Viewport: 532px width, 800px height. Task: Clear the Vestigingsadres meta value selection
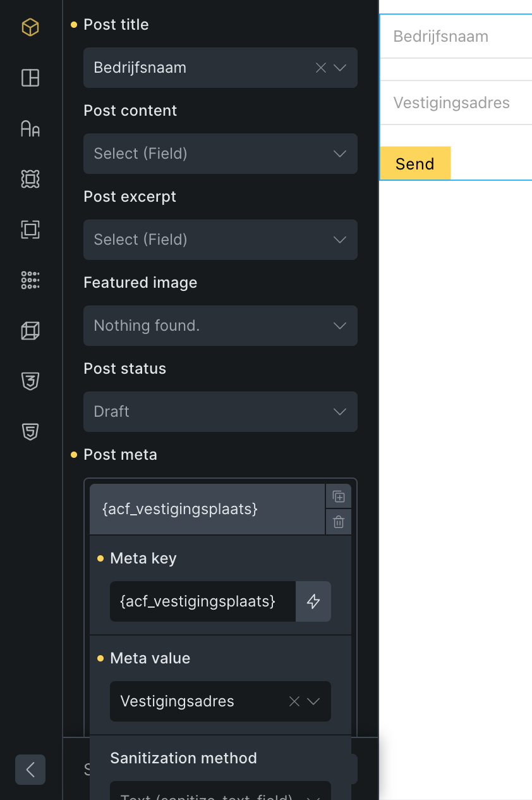tap(294, 701)
